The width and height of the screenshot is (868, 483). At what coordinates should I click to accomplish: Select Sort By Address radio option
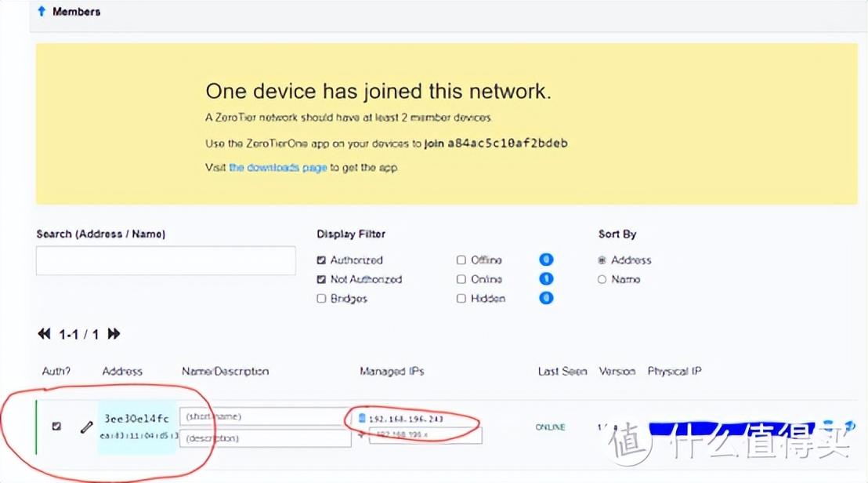pyautogui.click(x=602, y=260)
